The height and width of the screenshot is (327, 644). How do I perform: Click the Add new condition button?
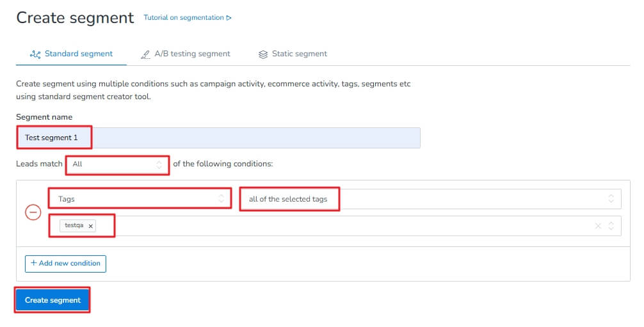65,263
